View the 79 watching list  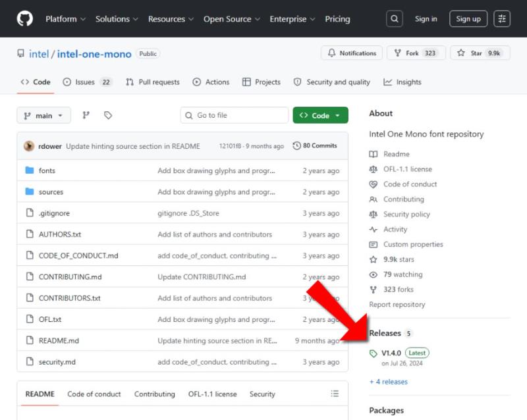pos(403,275)
